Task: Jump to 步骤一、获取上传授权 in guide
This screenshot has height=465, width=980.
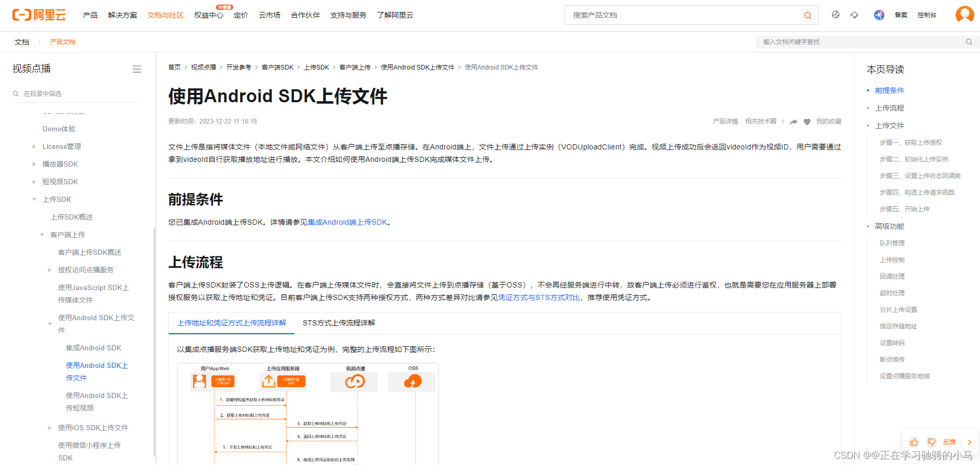Action: coord(911,143)
